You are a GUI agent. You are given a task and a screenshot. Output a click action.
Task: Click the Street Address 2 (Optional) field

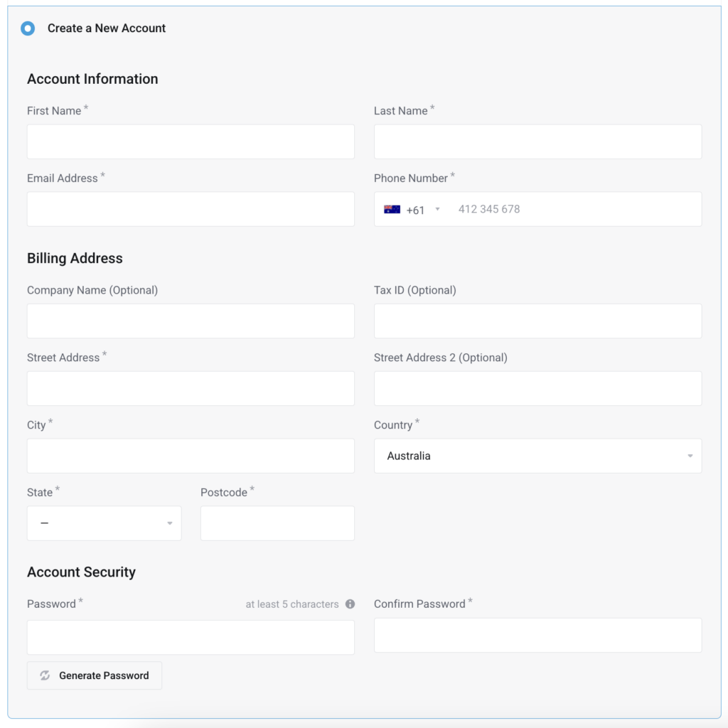point(537,388)
